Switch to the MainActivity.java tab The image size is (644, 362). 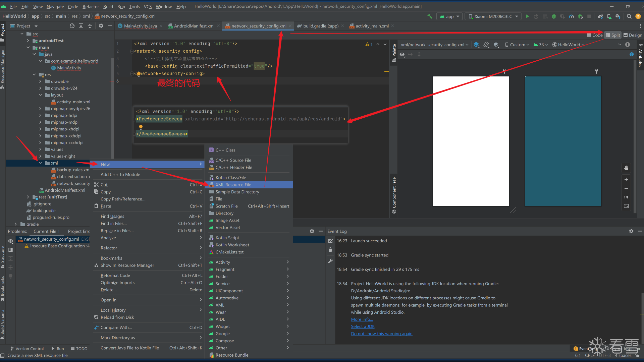pos(140,26)
